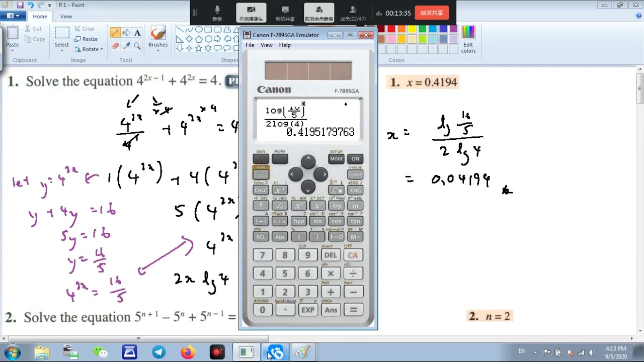Pick the yellow color swatch in palette
The width and height of the screenshot is (644, 362).
tap(412, 29)
